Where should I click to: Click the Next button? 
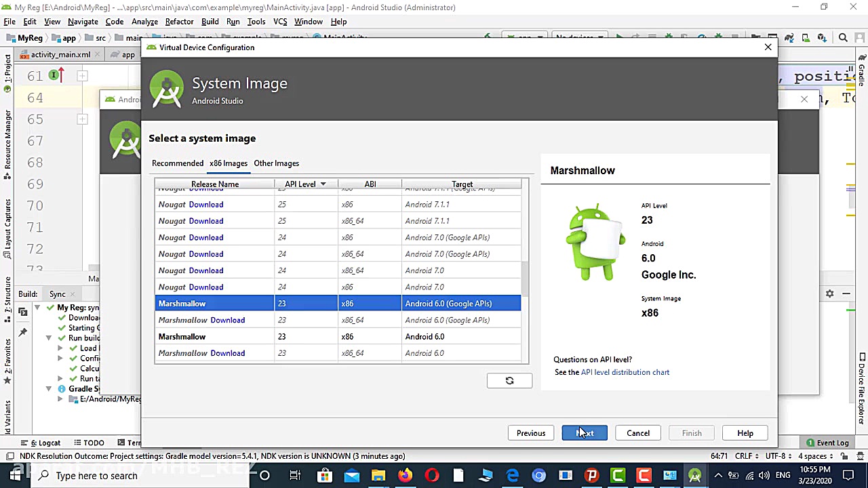585,433
